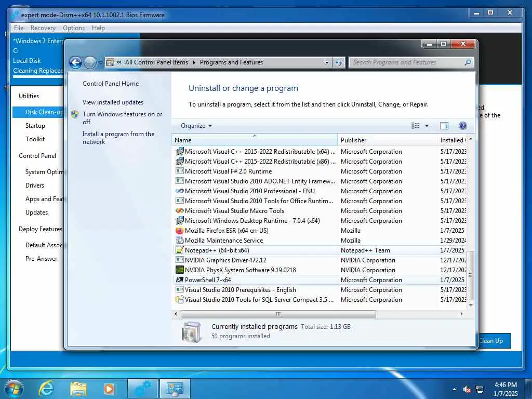Select Visual C++ 2015-2022 Redistributable (x86) icon
Screen dimensions: 532x399
(x=179, y=162)
